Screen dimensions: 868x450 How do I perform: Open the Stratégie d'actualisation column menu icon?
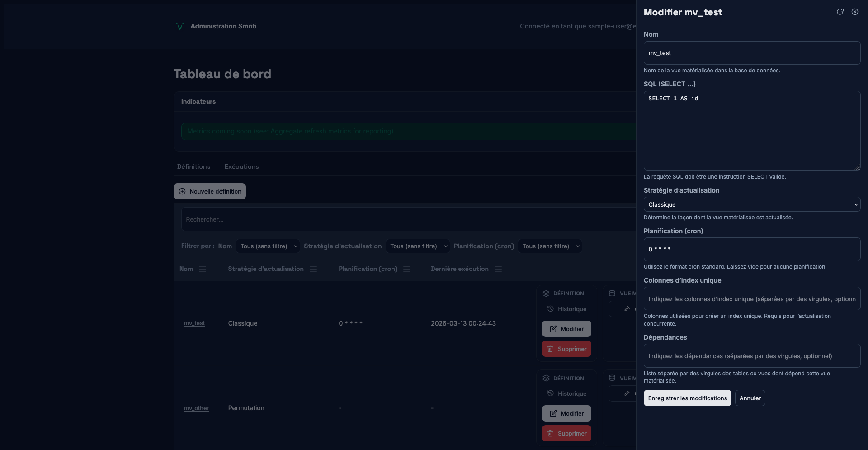click(x=313, y=269)
